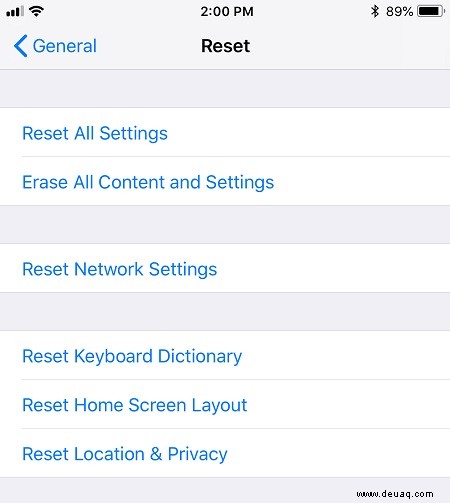Tap gray spacer above Reset All Settings
The image size is (450, 503).
[225, 89]
